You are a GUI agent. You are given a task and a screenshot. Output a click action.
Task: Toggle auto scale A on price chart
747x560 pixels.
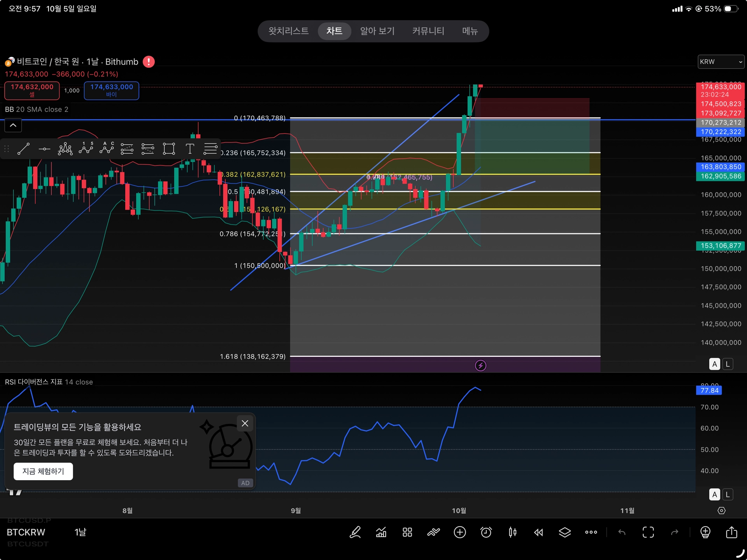tap(714, 364)
